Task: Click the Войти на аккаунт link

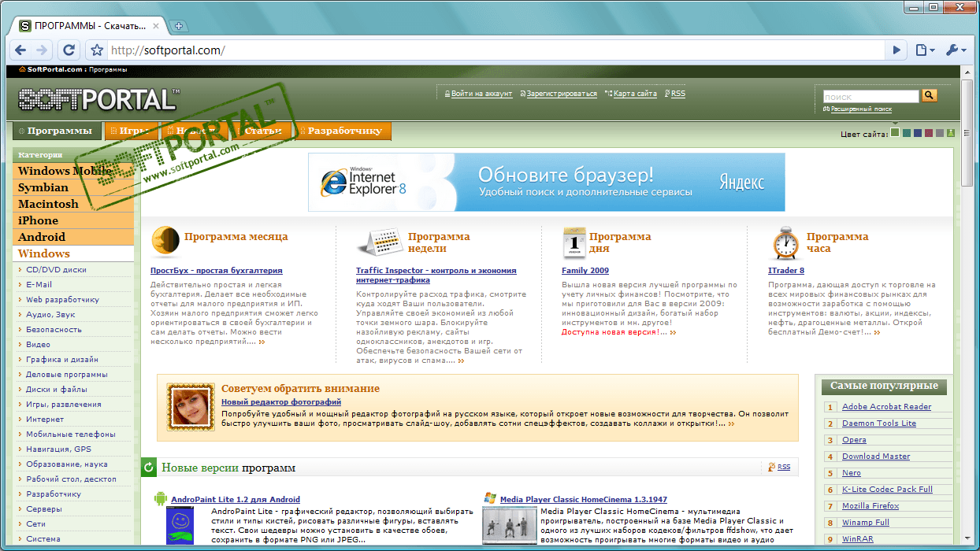Action: click(481, 94)
